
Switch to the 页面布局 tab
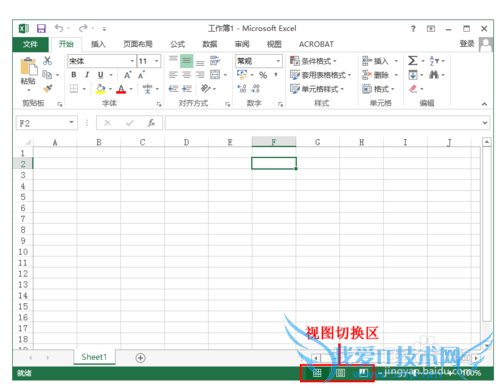click(138, 44)
